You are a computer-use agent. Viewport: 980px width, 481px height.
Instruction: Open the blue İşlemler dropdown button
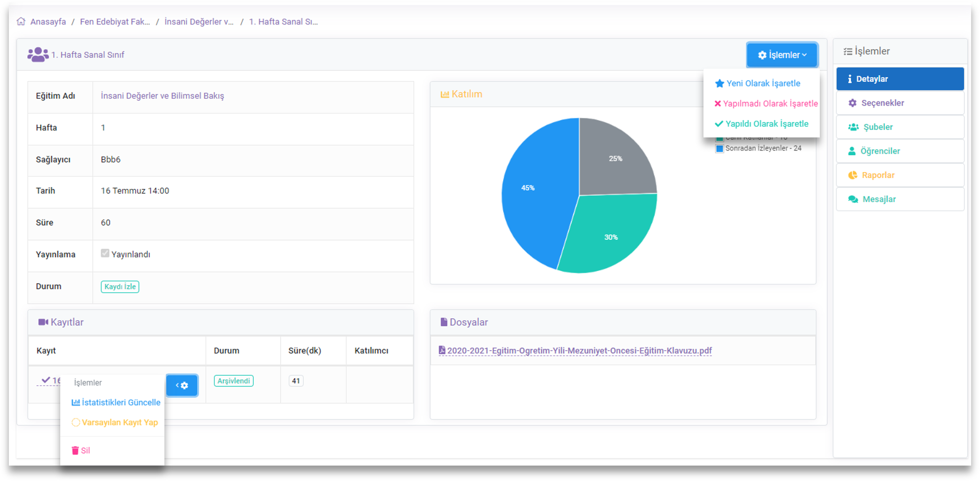point(782,55)
